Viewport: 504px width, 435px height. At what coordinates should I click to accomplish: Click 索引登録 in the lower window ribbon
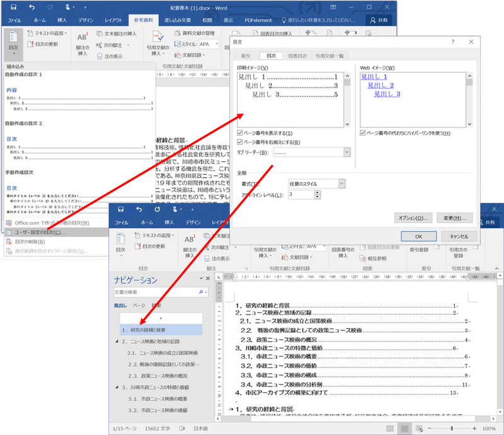[419, 250]
